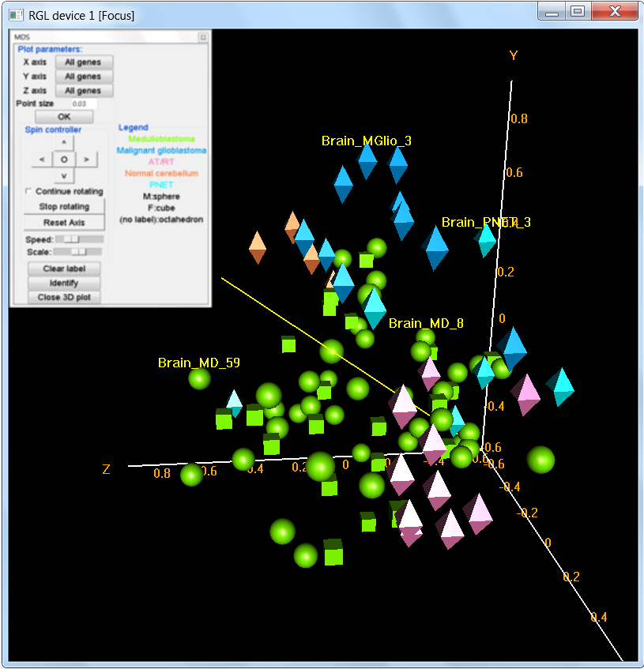The width and height of the screenshot is (644, 669).
Task: Click the OK button under Point size
Action: pyautogui.click(x=64, y=117)
